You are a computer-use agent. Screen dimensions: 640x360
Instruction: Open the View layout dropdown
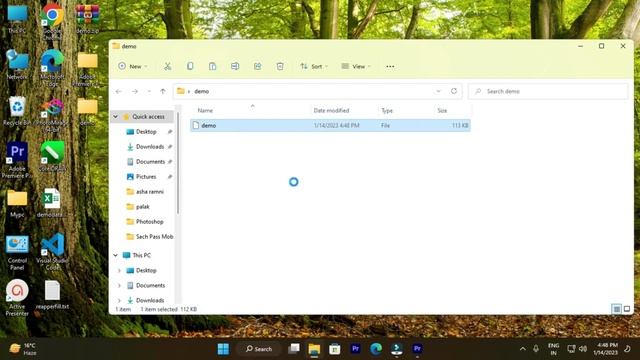pos(356,66)
